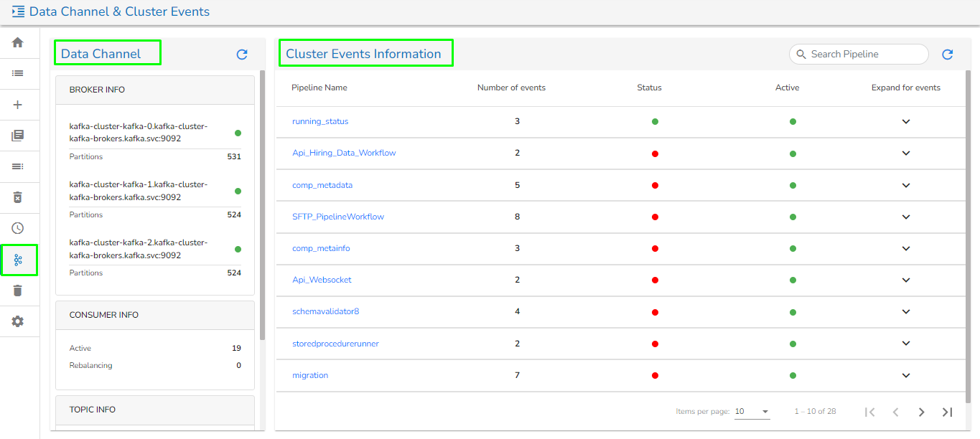The image size is (980, 439).
Task: Expand events for migration pipeline
Action: tap(906, 375)
